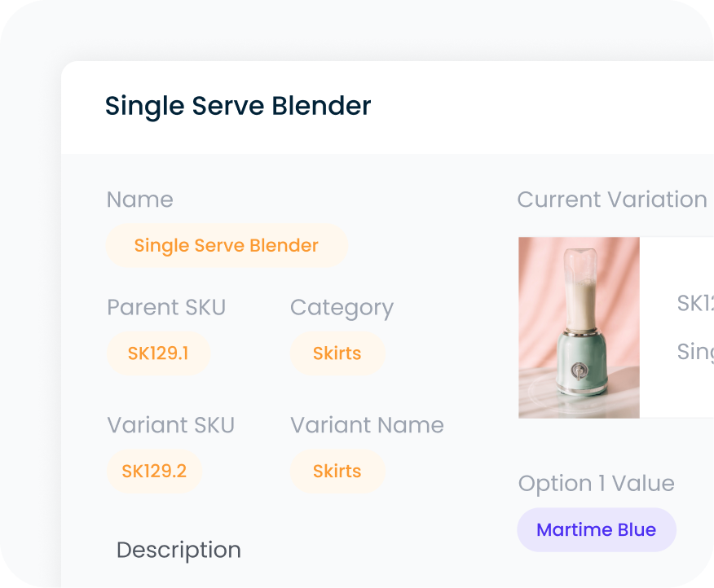
Task: Select the Skirts category tag
Action: (x=337, y=353)
